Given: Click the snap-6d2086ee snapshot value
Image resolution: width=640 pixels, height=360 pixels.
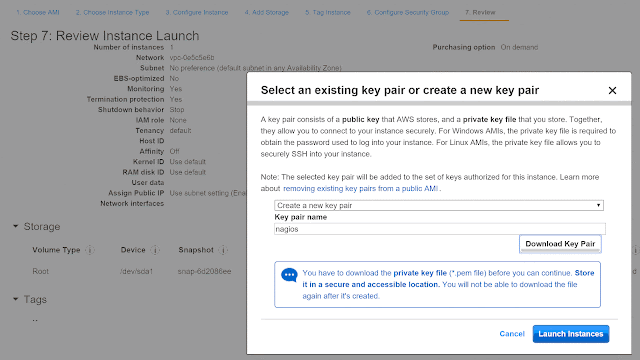Looking at the screenshot, I should 204,271.
